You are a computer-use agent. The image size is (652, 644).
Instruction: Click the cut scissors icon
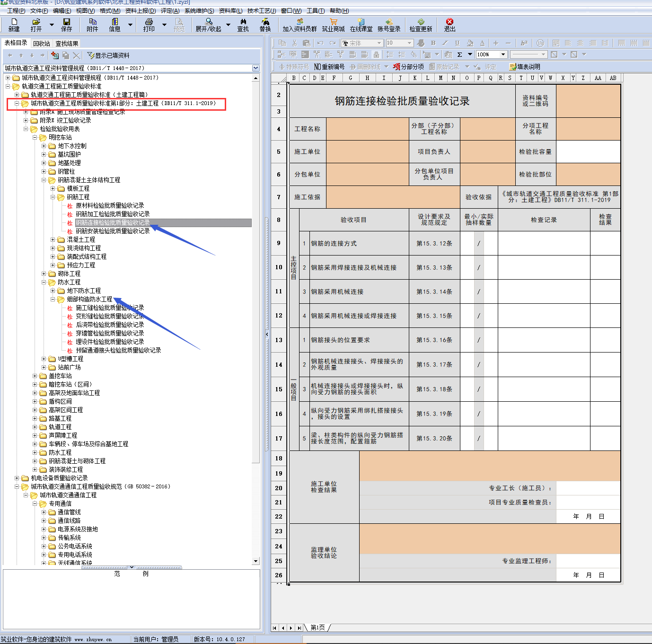294,43
